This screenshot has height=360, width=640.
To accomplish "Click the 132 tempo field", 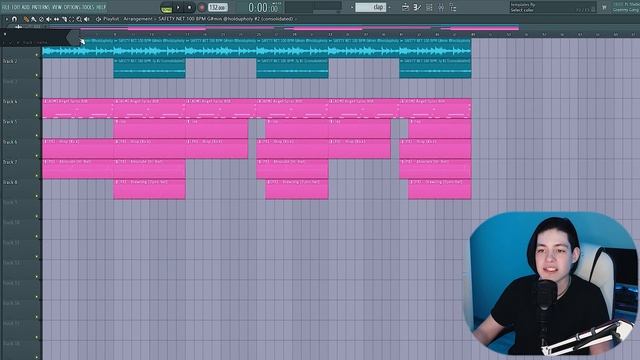I will (218, 8).
